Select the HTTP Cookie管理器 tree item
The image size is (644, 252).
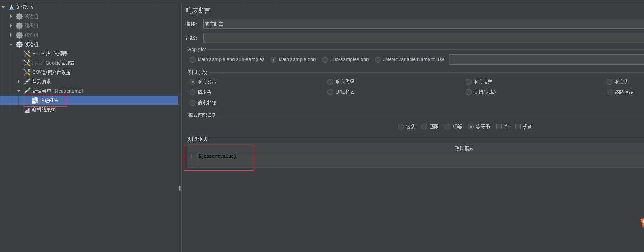coord(53,63)
